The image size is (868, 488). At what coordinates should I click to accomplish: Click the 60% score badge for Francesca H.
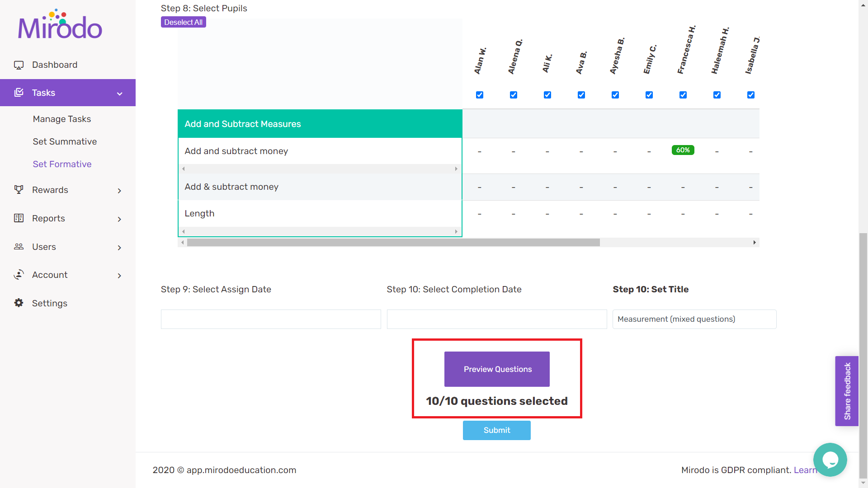pyautogui.click(x=683, y=150)
